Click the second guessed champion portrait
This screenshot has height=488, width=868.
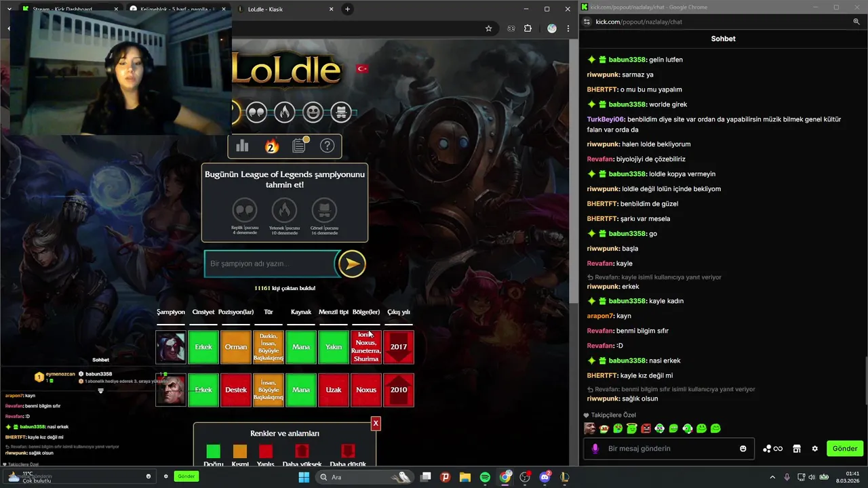pyautogui.click(x=170, y=390)
